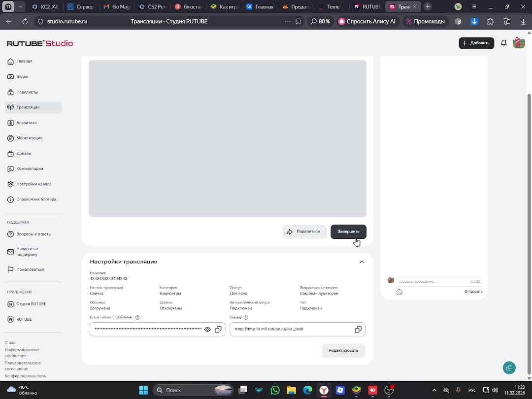The image size is (532, 399).
Task: Open a new browser tab
Action: pos(428,7)
